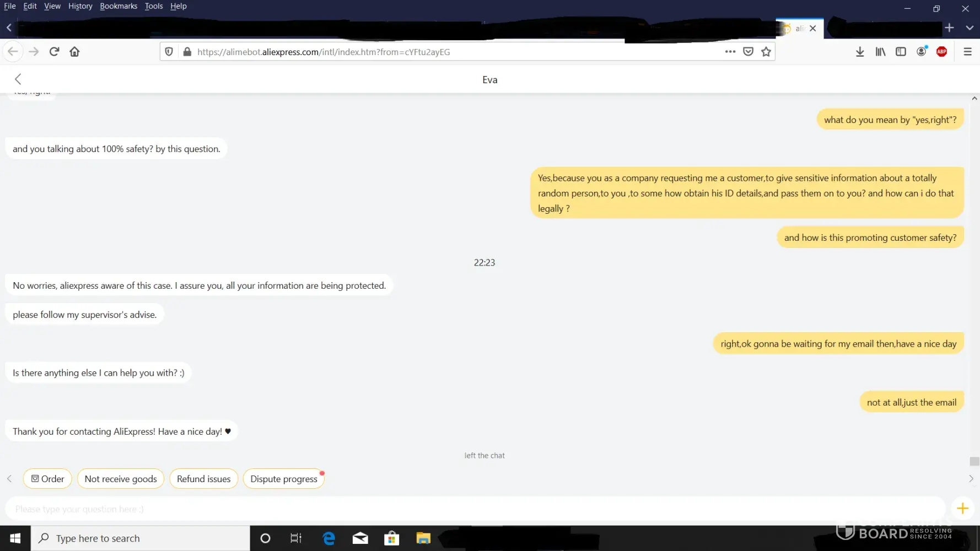Launch Microsoft Edge from taskbar

click(x=329, y=538)
